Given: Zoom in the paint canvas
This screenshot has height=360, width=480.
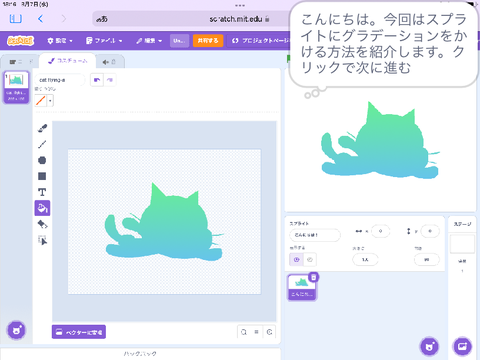Looking at the screenshot, I should pos(269,332).
